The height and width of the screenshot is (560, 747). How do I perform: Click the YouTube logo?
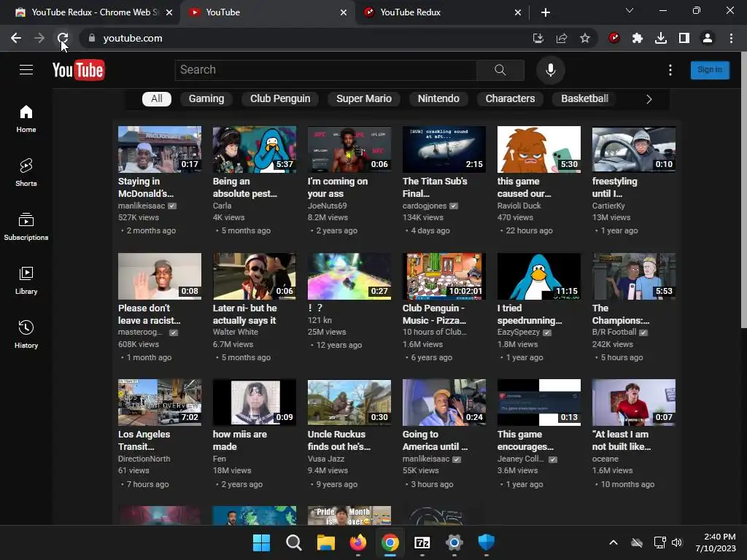coord(79,71)
